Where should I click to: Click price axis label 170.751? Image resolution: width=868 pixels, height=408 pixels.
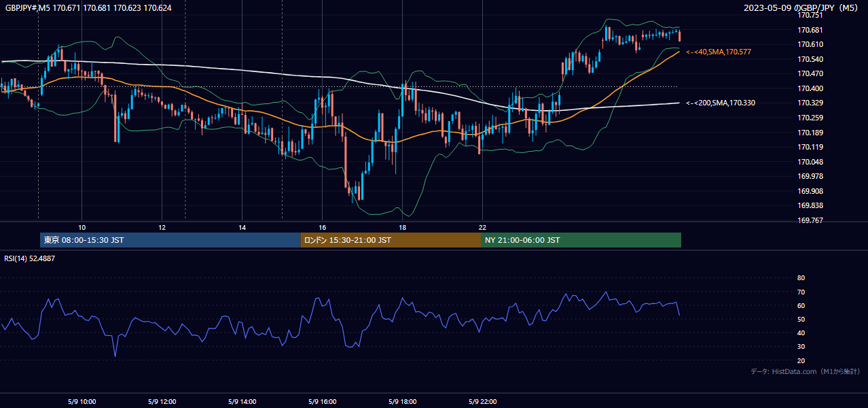(810, 15)
